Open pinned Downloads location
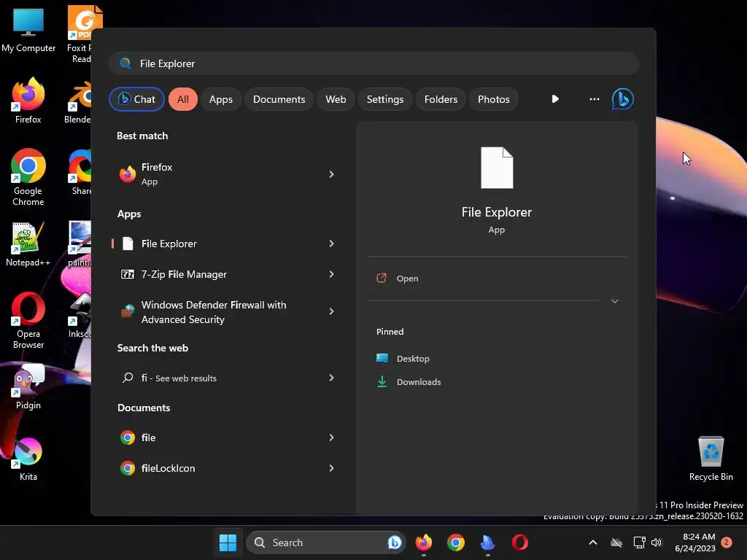The width and height of the screenshot is (747, 560). point(419,382)
